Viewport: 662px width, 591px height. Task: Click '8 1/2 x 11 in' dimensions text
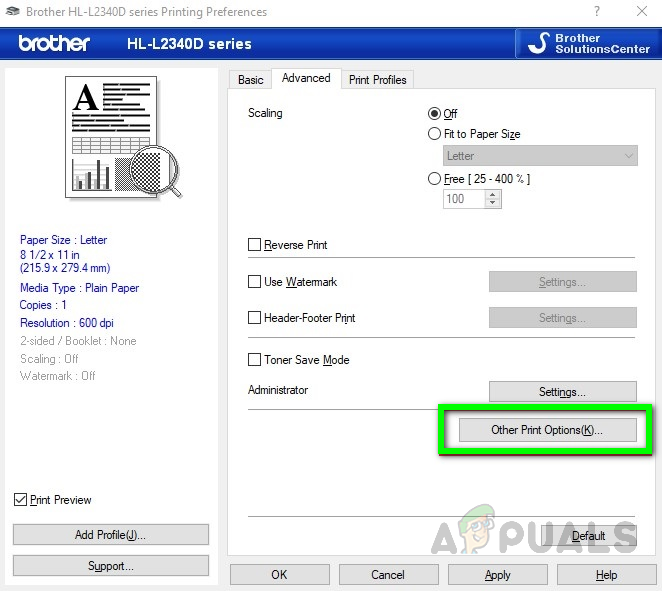(49, 255)
